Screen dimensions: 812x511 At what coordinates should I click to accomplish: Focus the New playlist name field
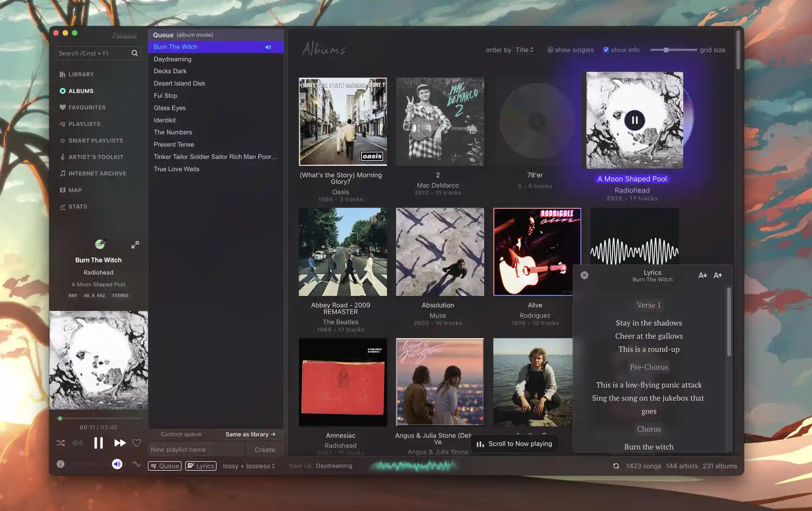pyautogui.click(x=196, y=449)
